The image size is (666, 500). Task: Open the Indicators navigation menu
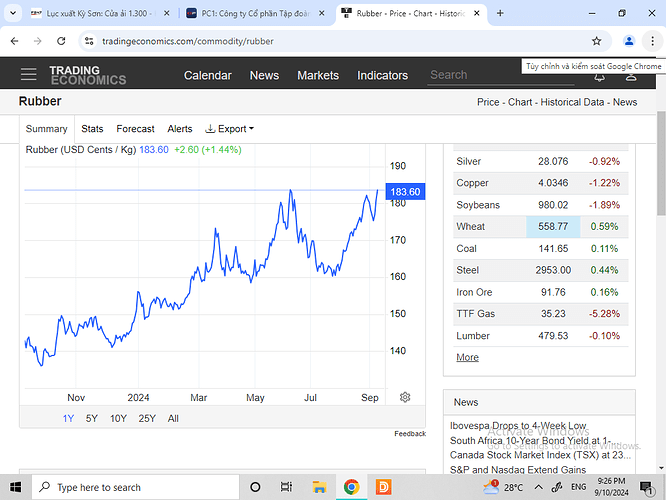pyautogui.click(x=382, y=75)
